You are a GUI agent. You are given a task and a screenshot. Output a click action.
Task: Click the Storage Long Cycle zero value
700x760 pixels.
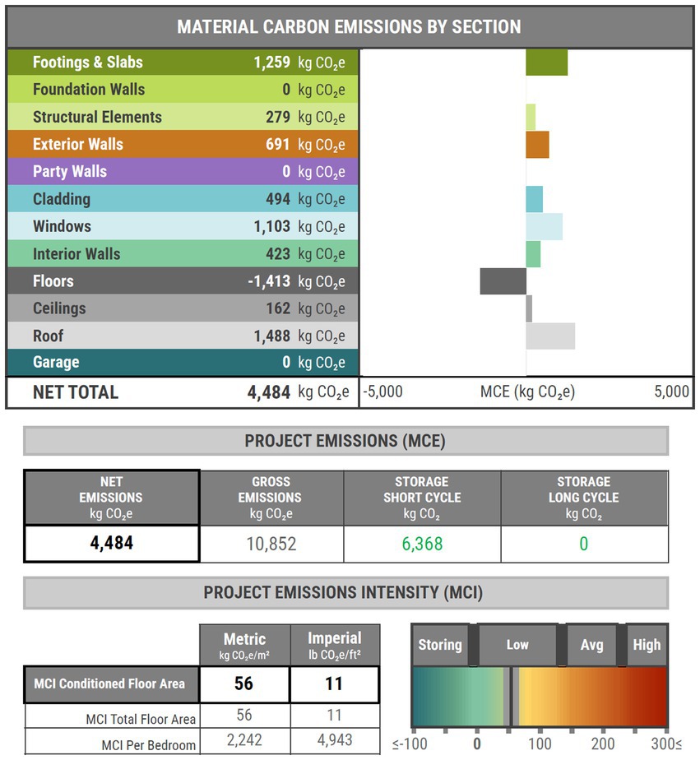coord(584,544)
